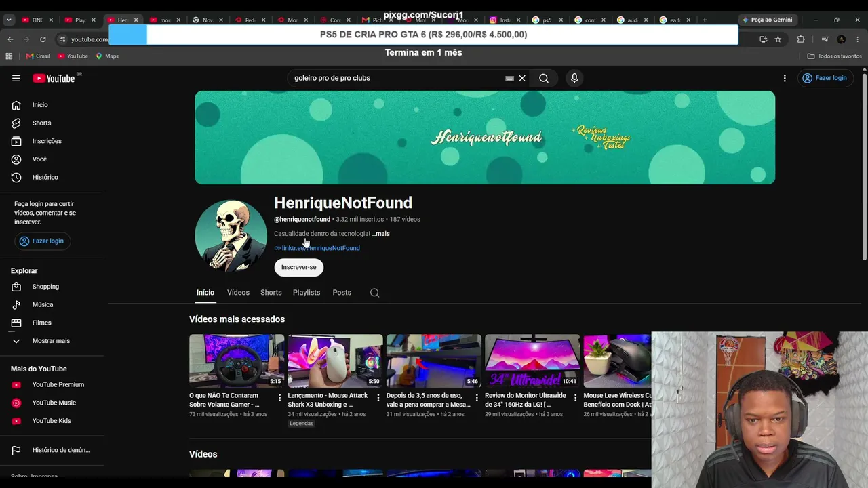Start voice search with the microphone
Screen dimensions: 868x488
click(574, 78)
